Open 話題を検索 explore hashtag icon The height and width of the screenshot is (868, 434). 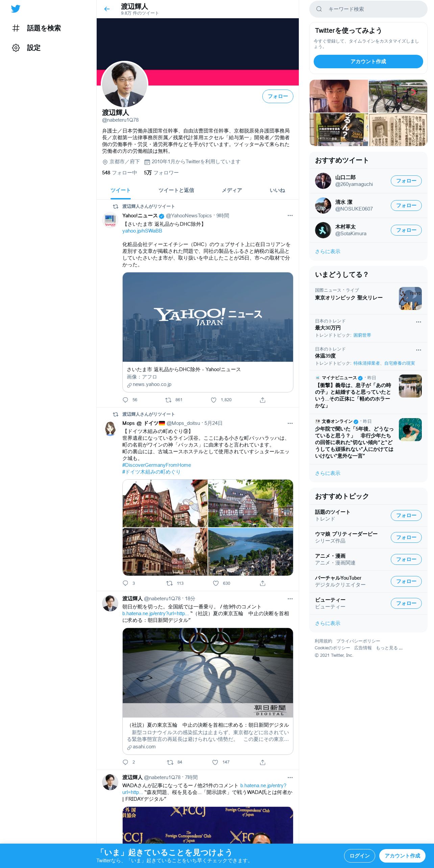point(16,28)
